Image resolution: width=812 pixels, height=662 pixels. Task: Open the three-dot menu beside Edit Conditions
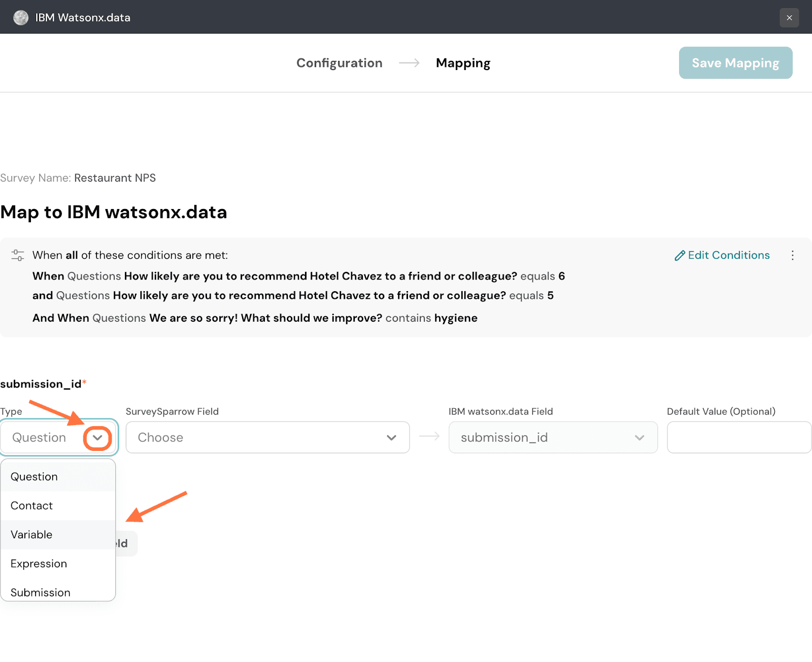pyautogui.click(x=792, y=255)
